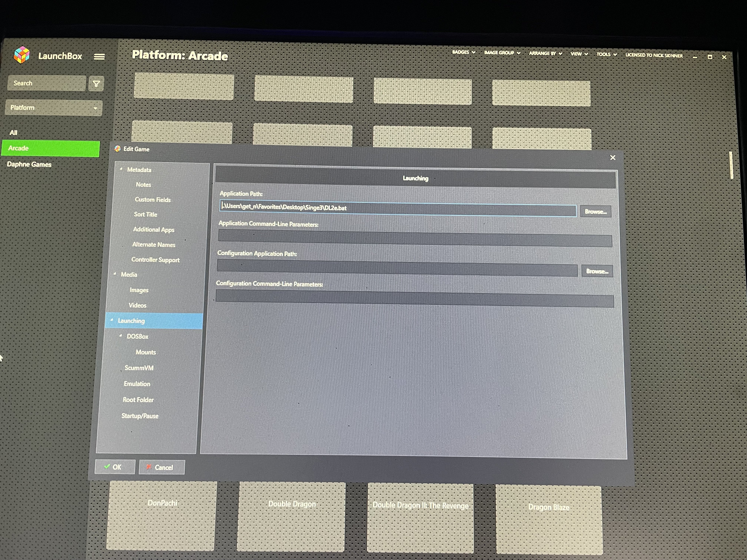Screen dimensions: 747x560
Task: Select Custom Fields tree item
Action: (x=153, y=199)
